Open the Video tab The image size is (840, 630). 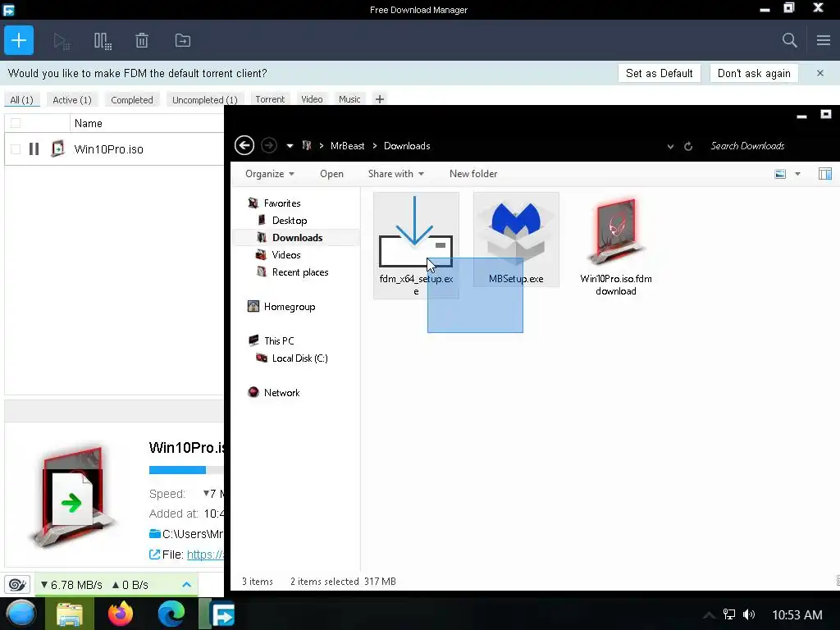tap(312, 99)
